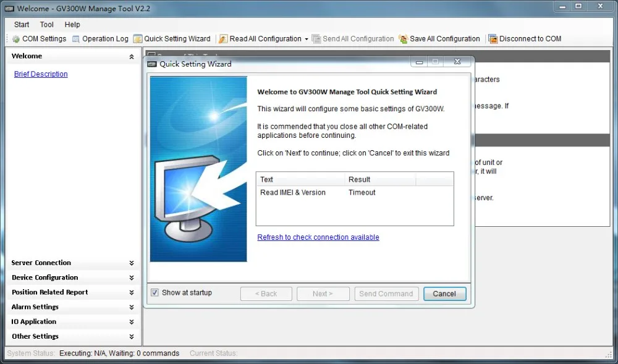Select the Read IMEI & Version row

pyautogui.click(x=292, y=192)
